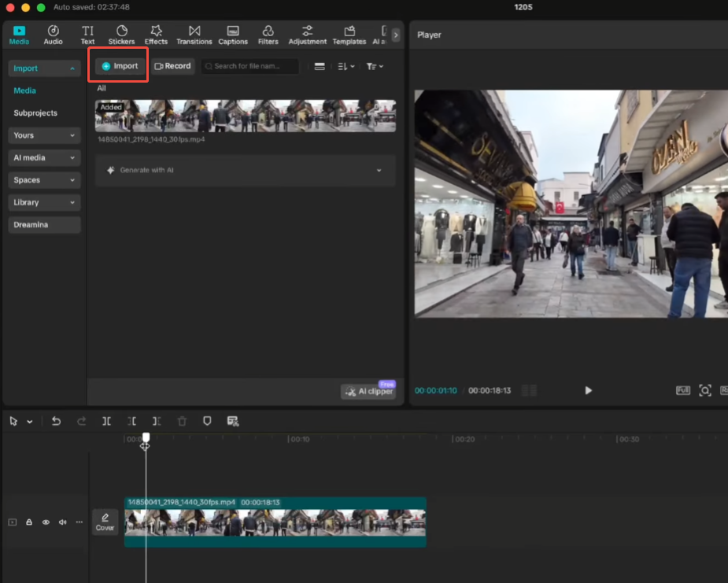Delete the selected clip trash icon

[182, 421]
